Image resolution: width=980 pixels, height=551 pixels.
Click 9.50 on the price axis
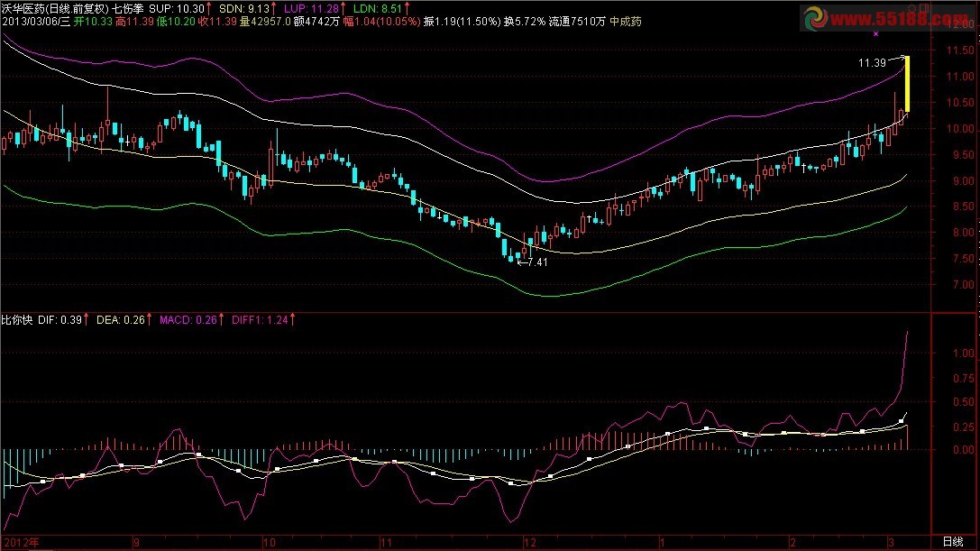pyautogui.click(x=963, y=154)
